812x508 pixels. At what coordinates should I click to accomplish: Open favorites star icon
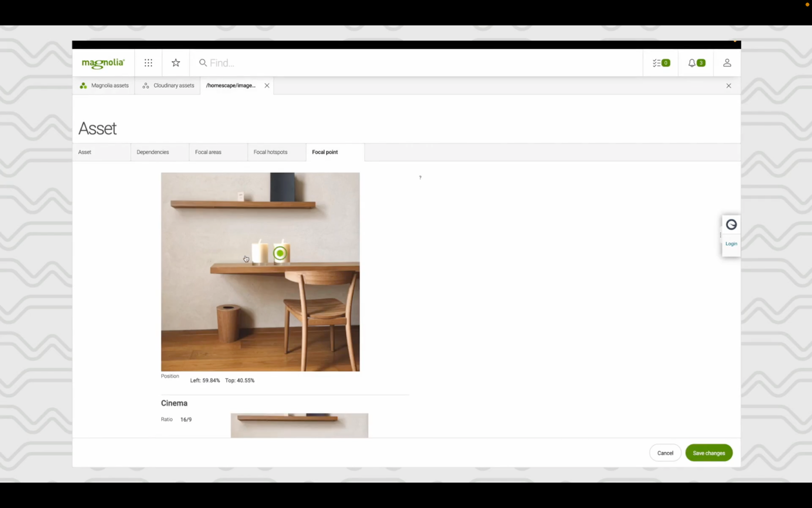click(176, 63)
